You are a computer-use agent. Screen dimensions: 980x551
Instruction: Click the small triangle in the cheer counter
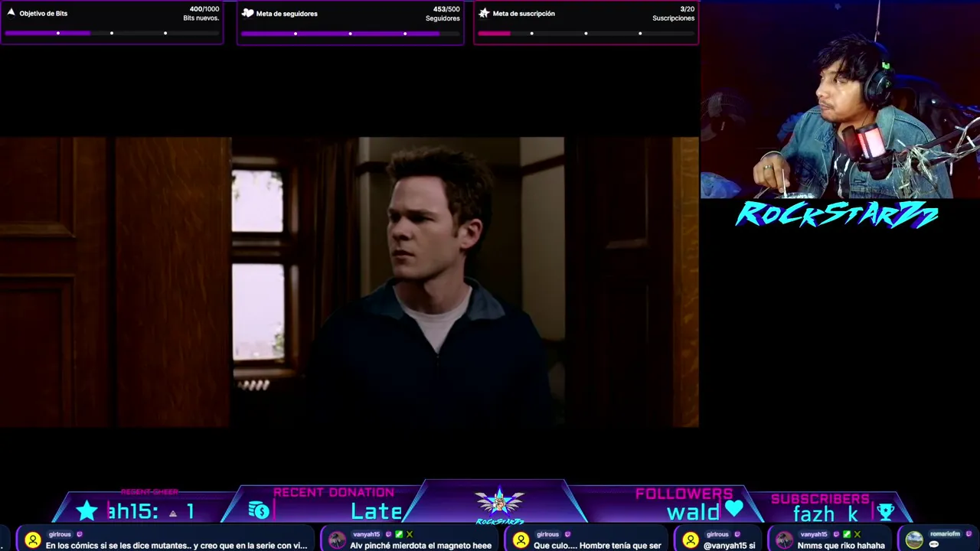click(173, 514)
